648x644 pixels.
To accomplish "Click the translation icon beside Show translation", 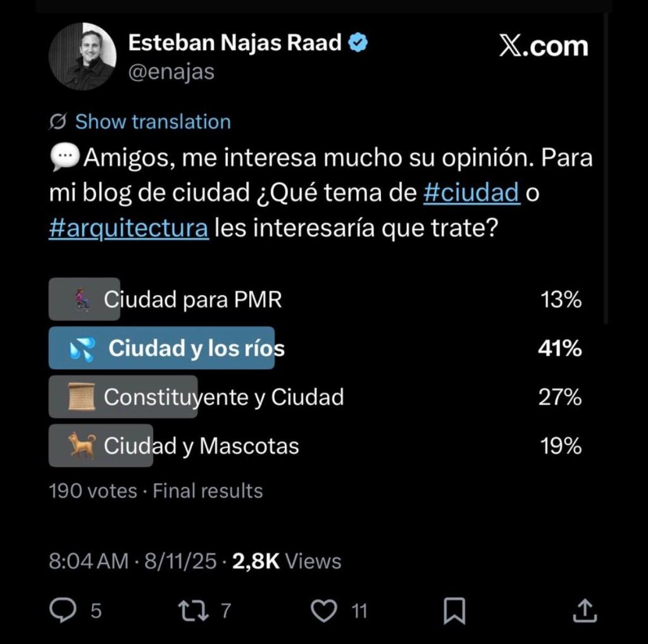I will coord(58,122).
